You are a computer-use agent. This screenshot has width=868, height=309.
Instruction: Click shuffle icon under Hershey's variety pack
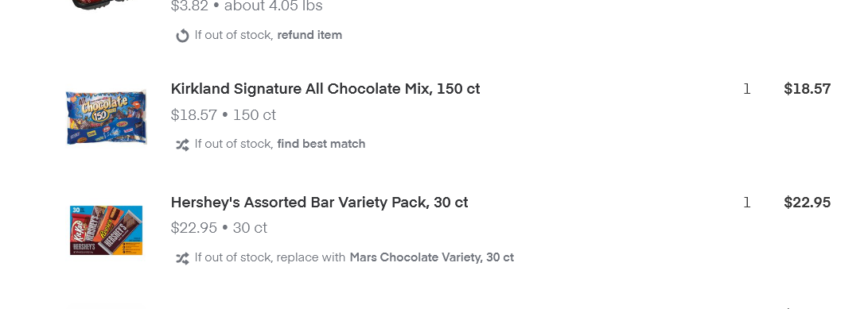point(182,258)
